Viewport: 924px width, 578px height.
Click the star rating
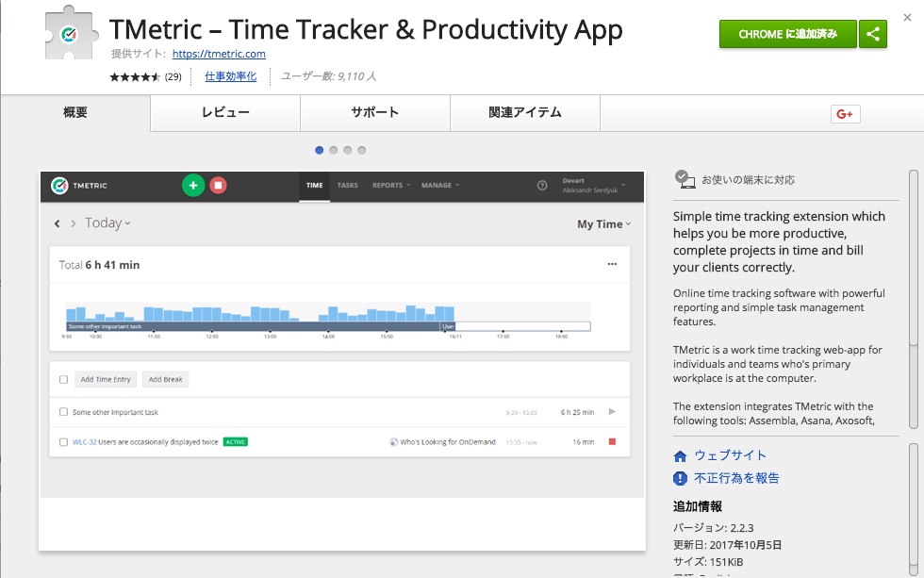point(135,76)
